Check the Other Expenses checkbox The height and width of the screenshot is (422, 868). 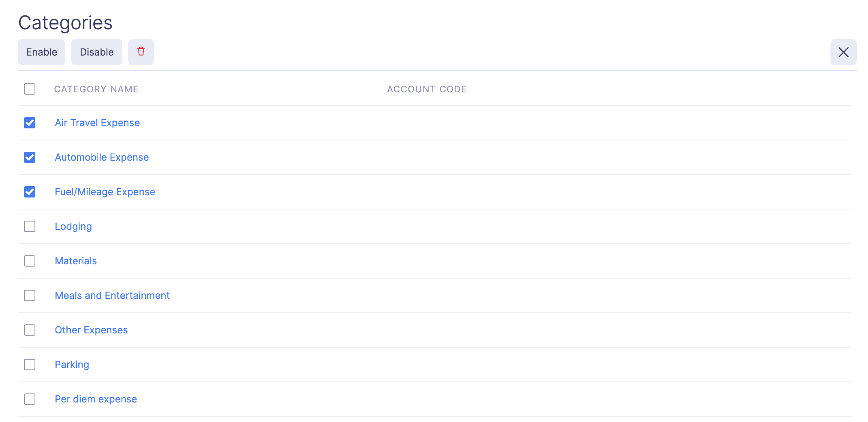[x=29, y=330]
